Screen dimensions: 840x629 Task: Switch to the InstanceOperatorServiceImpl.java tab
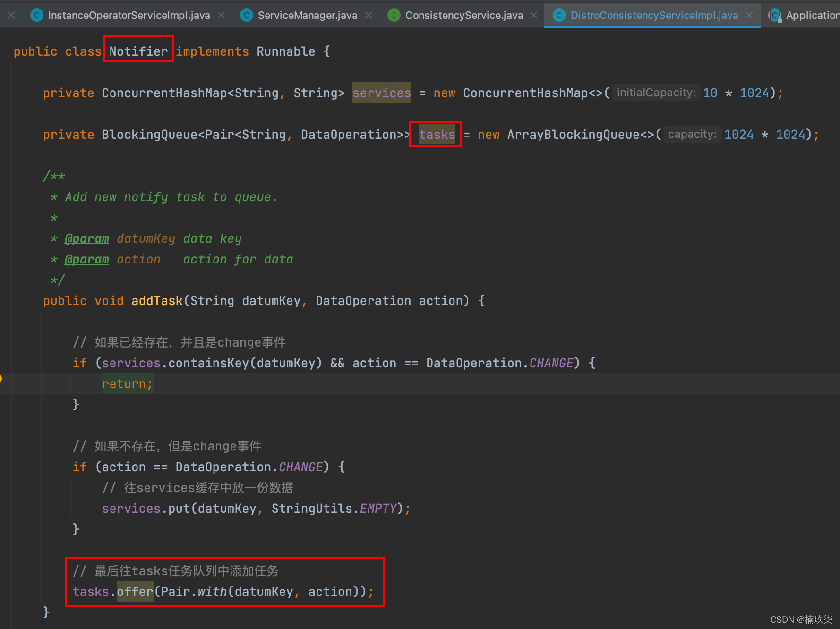click(129, 16)
